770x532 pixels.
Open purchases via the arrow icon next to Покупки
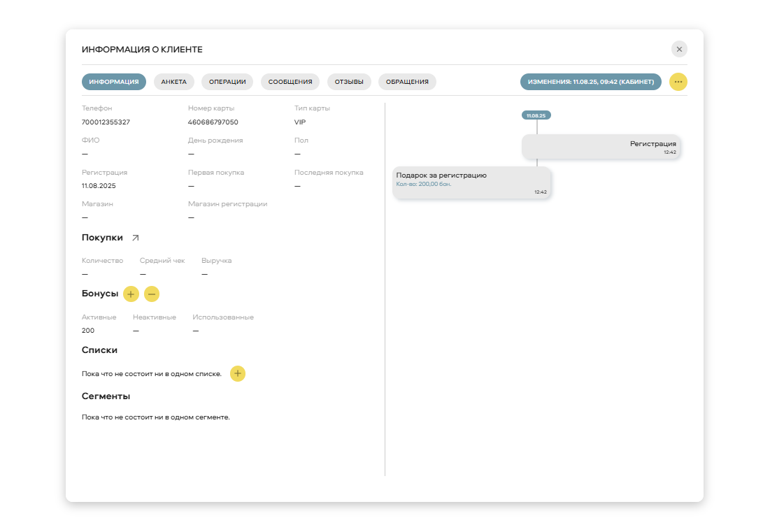136,238
